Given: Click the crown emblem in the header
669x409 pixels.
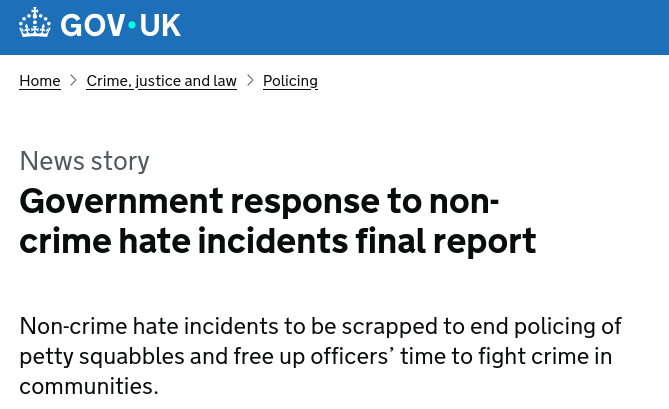Looking at the screenshot, I should tap(35, 23).
